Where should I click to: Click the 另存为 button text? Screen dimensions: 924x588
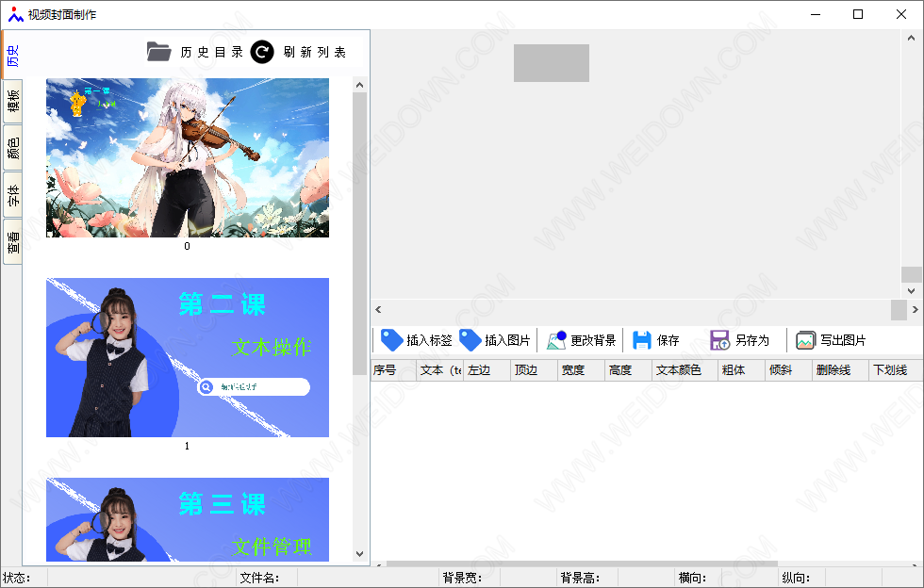pos(752,340)
